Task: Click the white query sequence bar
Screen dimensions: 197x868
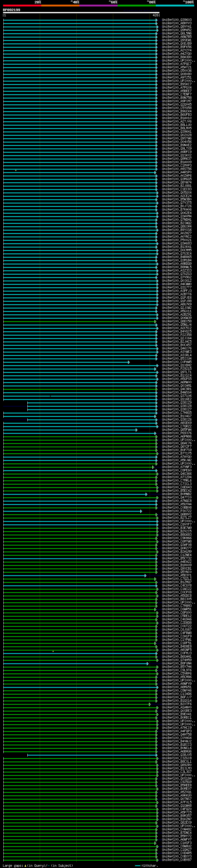Action: (x=81, y=13)
